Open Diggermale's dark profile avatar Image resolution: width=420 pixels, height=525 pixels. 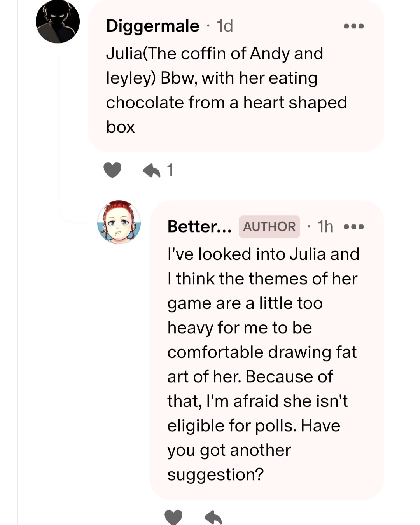[x=58, y=21]
